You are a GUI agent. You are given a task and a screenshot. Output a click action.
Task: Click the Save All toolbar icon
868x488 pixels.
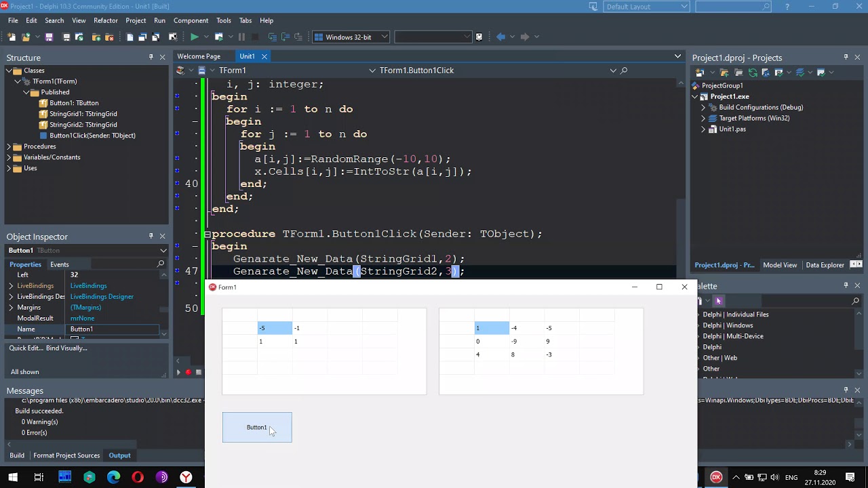coord(66,37)
